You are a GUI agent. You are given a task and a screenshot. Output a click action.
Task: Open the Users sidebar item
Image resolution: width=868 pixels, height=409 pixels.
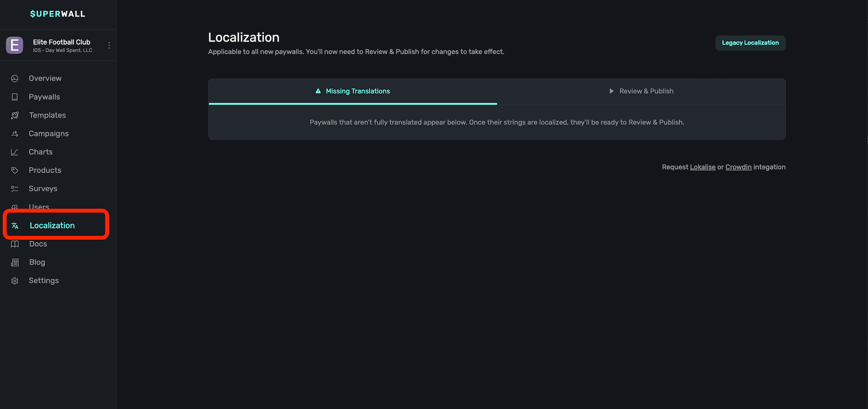point(39,206)
